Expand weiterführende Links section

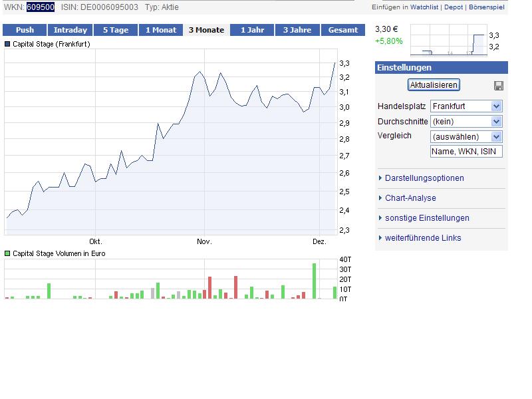423,238
